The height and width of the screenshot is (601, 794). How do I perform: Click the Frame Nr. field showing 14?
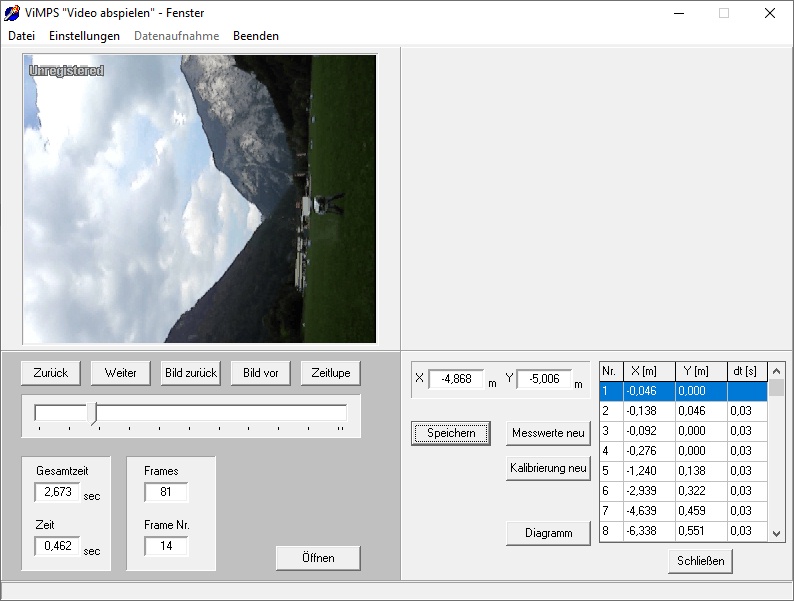pos(166,546)
